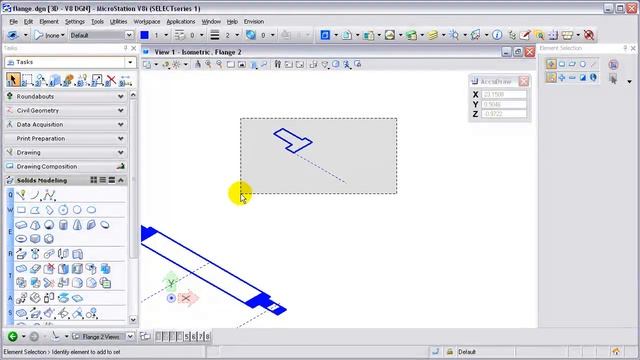
Task: Click the green back arrow in bottom bar
Action: pos(13,336)
